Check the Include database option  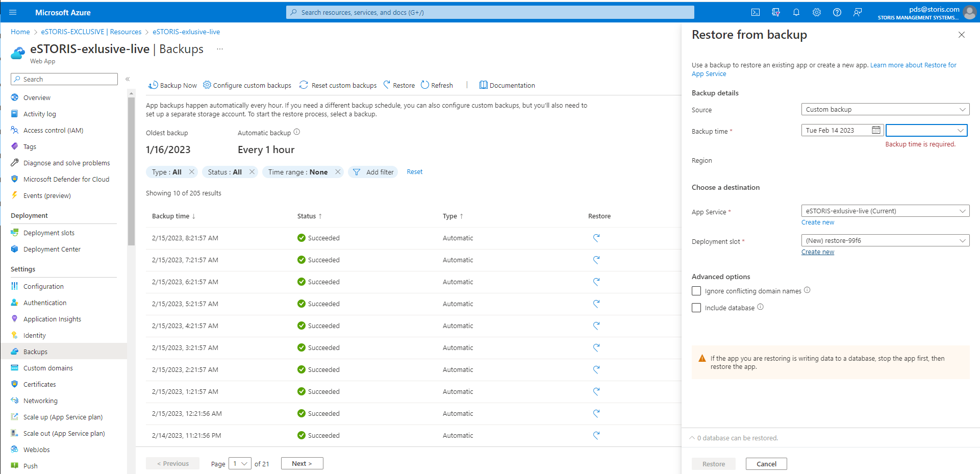coord(696,308)
